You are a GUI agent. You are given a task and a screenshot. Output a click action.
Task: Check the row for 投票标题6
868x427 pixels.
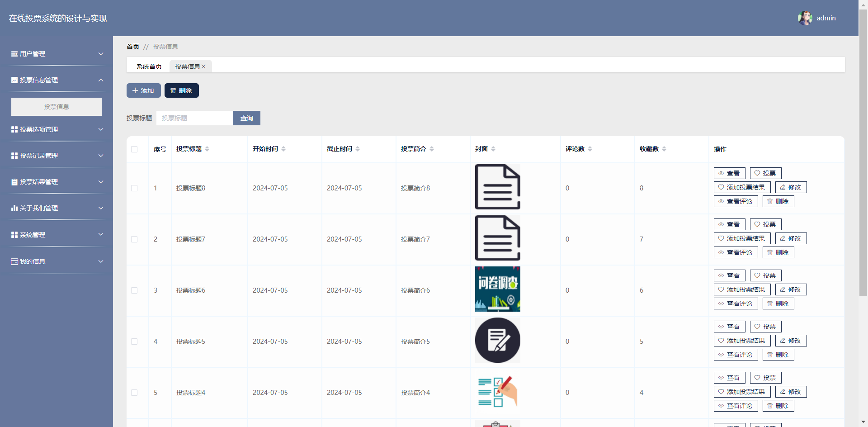(134, 290)
